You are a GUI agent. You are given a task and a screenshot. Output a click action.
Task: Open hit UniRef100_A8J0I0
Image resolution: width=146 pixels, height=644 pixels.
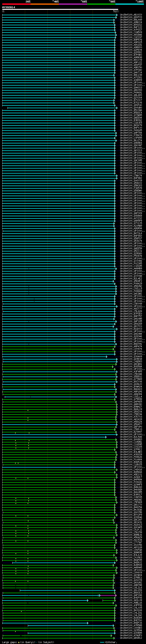tap(131, 15)
